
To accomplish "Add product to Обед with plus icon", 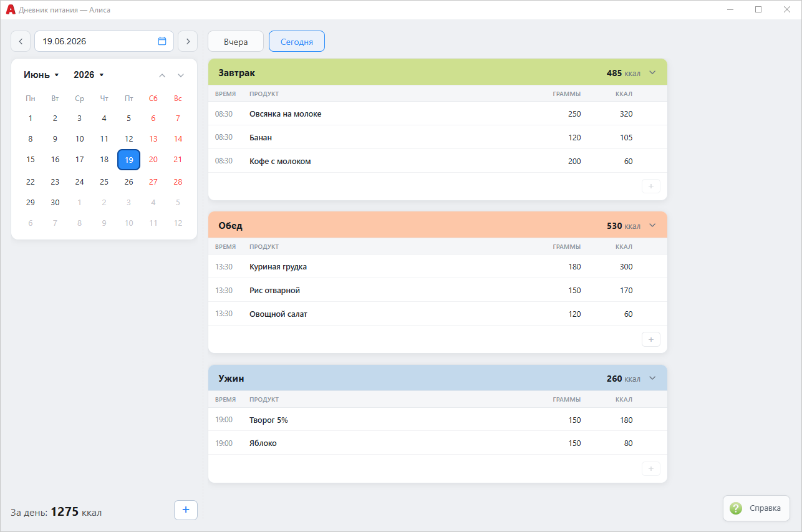I will tap(650, 339).
